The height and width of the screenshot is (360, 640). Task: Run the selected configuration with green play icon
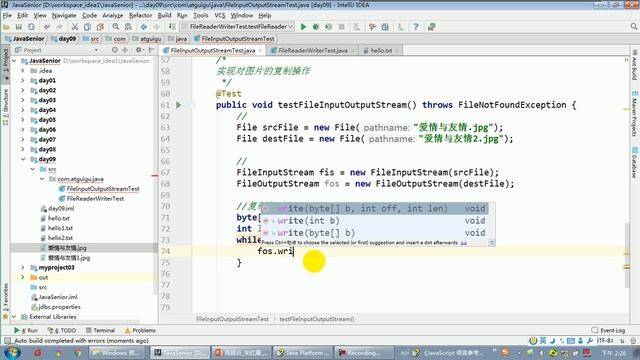point(303,27)
